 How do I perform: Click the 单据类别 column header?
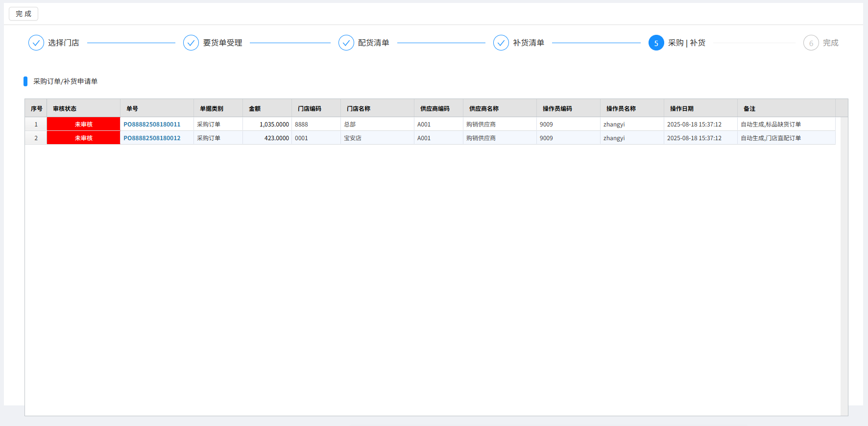coord(218,108)
